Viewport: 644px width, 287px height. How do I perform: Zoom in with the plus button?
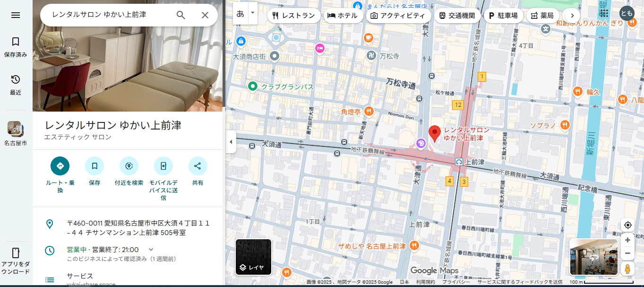click(627, 240)
